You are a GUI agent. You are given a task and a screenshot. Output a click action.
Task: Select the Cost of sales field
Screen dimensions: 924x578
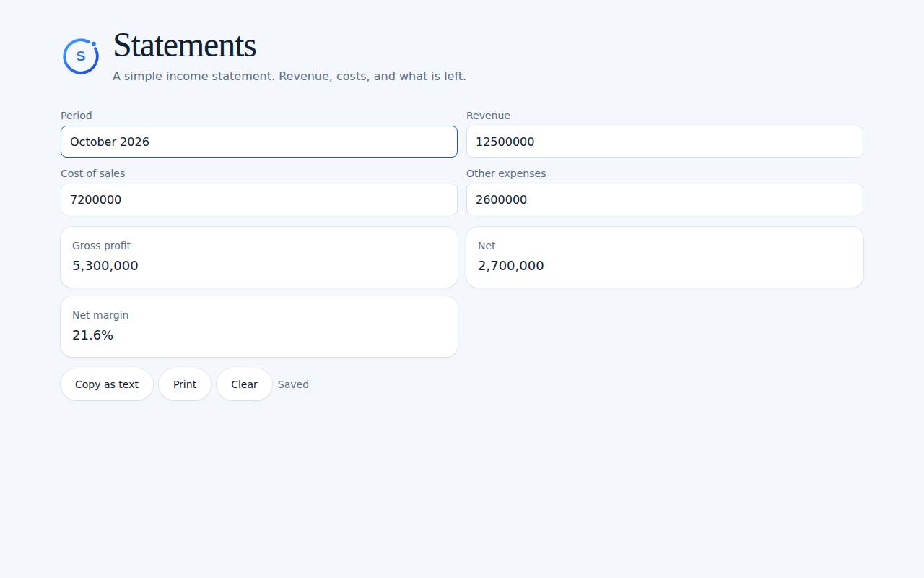click(259, 199)
